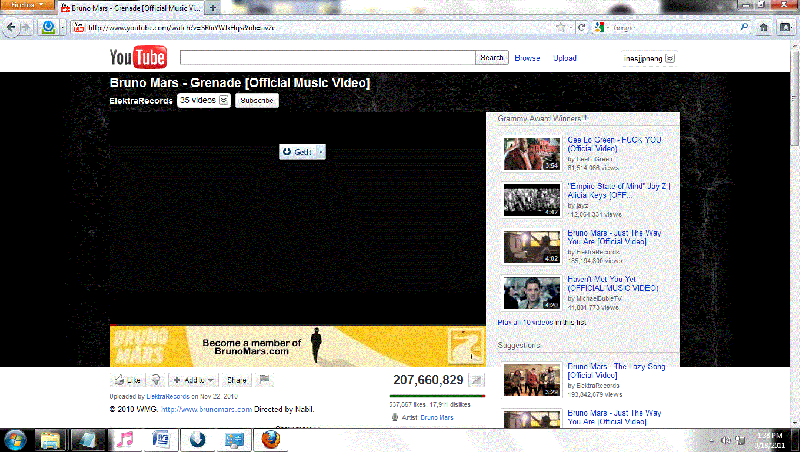Open the iTunes music note taskbar icon

(124, 440)
